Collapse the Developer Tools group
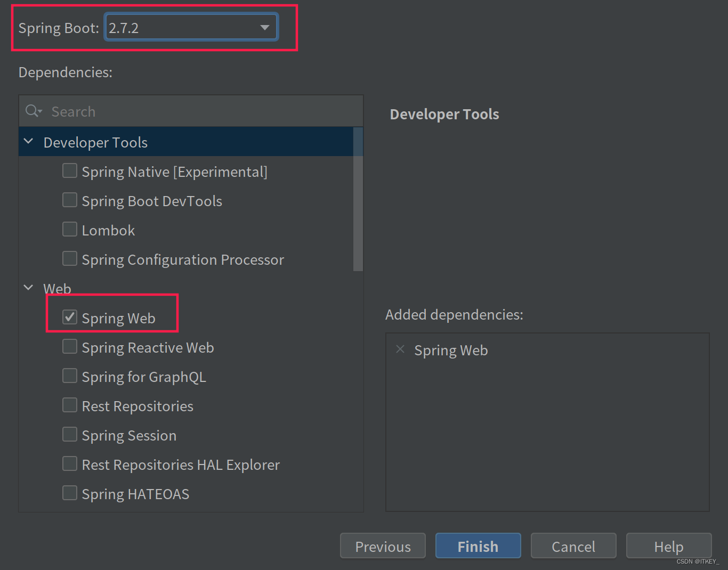 (x=29, y=142)
